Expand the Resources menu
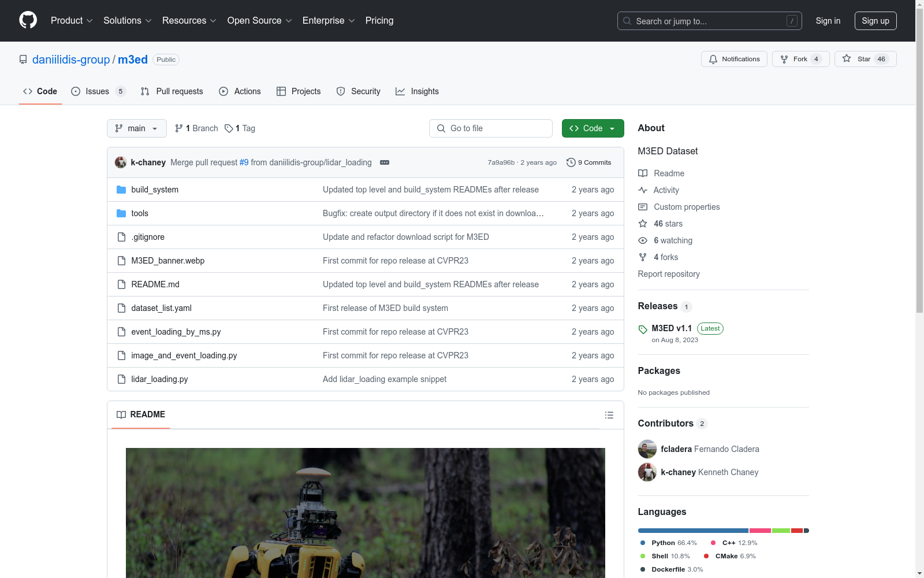Image resolution: width=924 pixels, height=578 pixels. (189, 20)
